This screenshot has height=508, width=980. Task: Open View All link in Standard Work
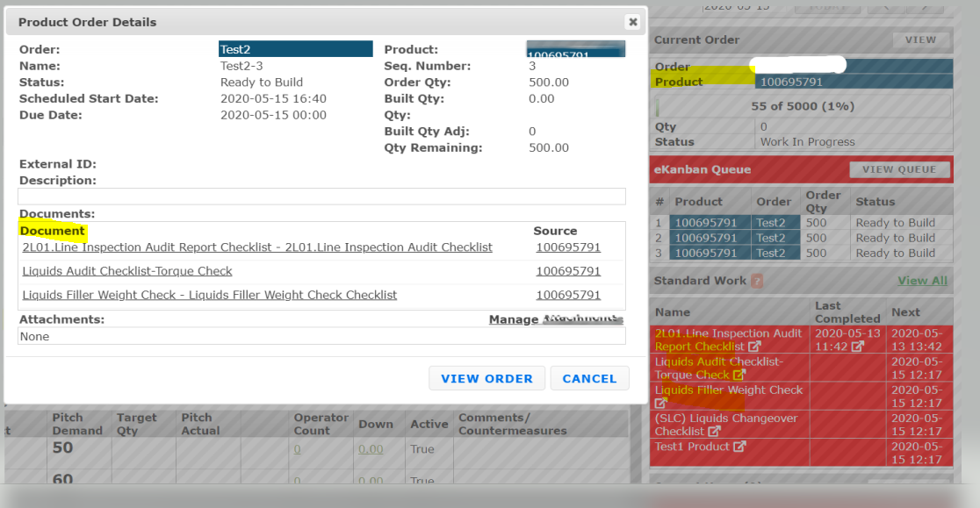click(x=923, y=281)
